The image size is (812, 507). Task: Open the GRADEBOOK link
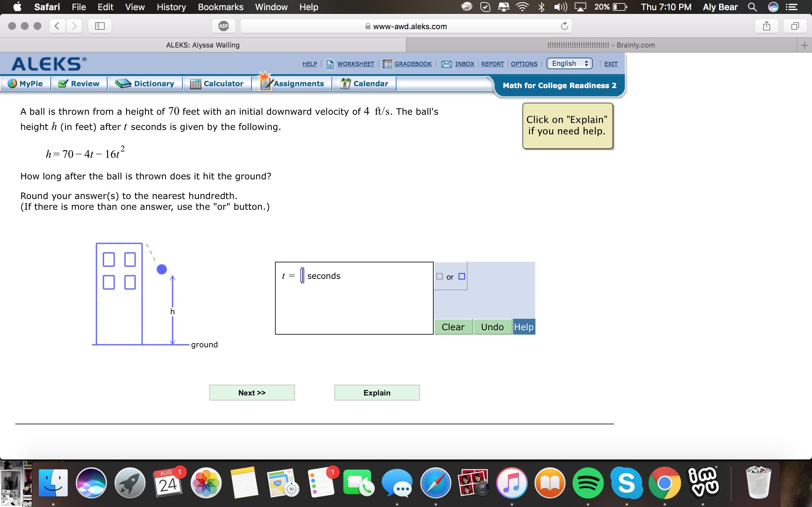click(x=413, y=64)
